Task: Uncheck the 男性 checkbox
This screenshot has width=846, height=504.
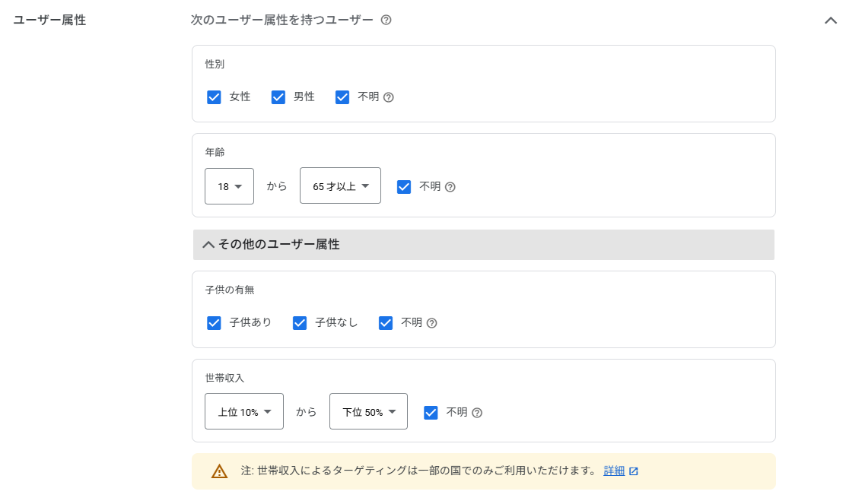Action: 278,97
